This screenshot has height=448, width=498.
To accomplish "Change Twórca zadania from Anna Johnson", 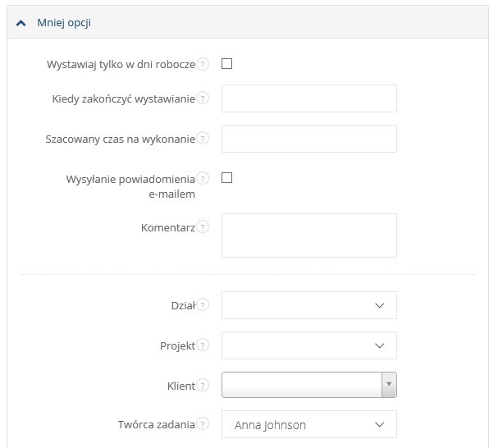I will (309, 425).
